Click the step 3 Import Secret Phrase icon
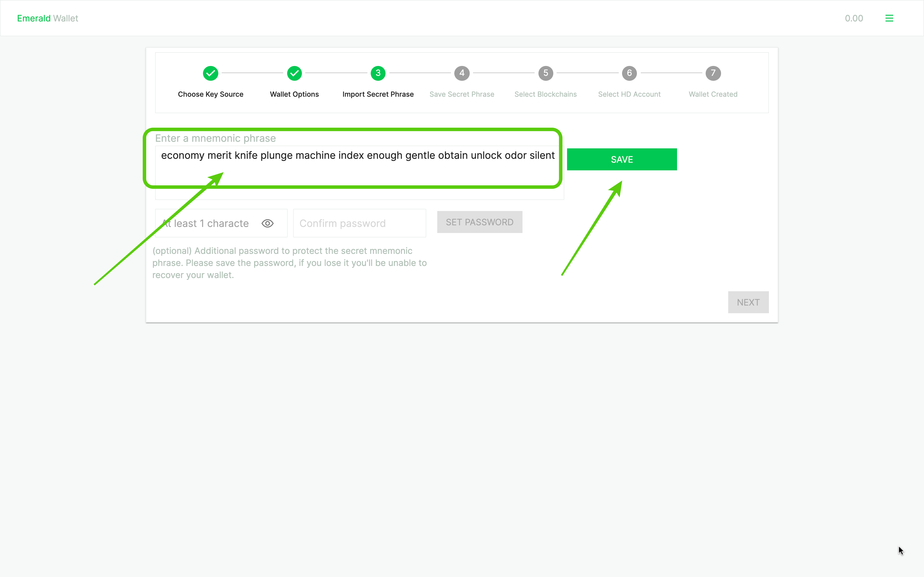The height and width of the screenshot is (577, 924). coord(378,73)
